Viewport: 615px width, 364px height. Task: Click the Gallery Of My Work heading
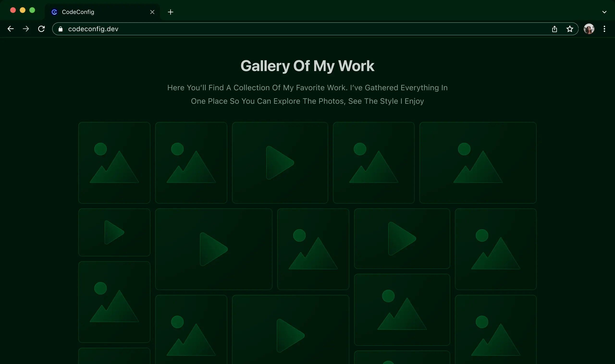coord(307,66)
